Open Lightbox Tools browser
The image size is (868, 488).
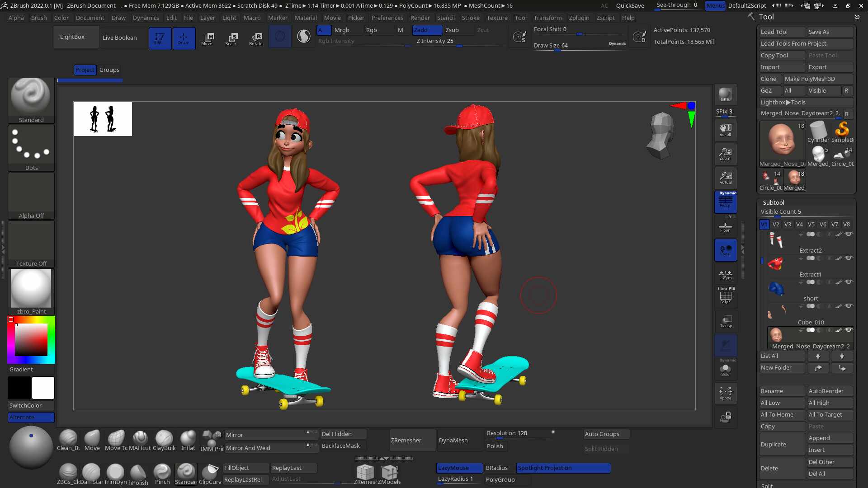tap(783, 102)
